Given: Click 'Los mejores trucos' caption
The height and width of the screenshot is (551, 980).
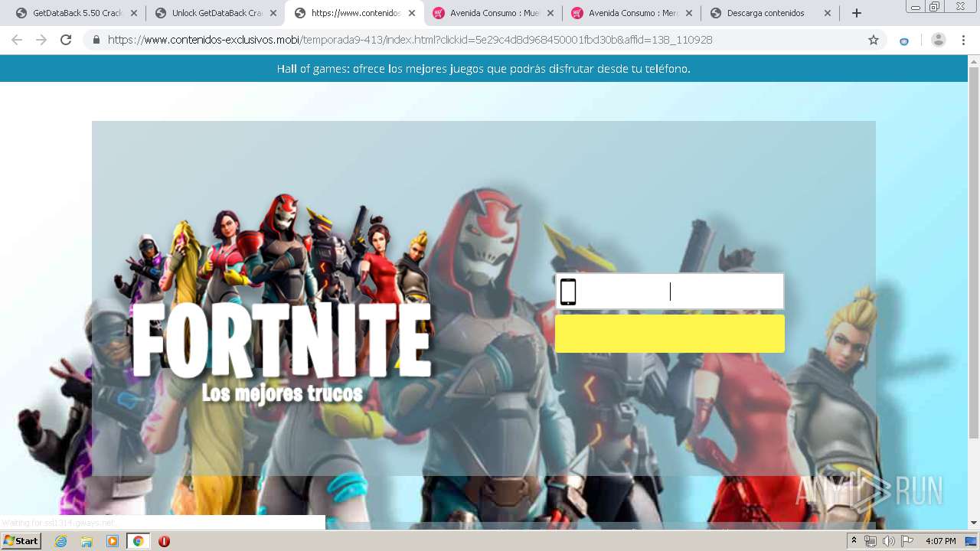Looking at the screenshot, I should [x=283, y=393].
